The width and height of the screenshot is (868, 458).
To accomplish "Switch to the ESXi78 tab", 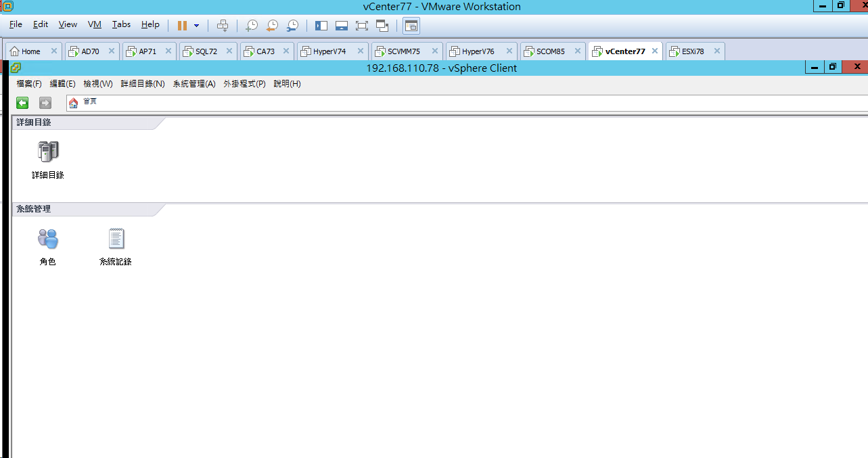I will coord(691,51).
